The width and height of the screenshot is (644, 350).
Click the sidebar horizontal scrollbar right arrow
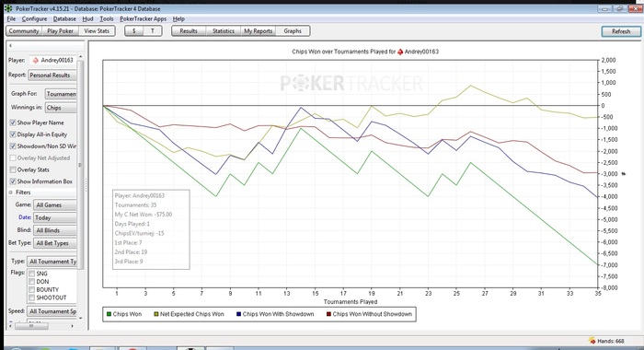pos(73,326)
